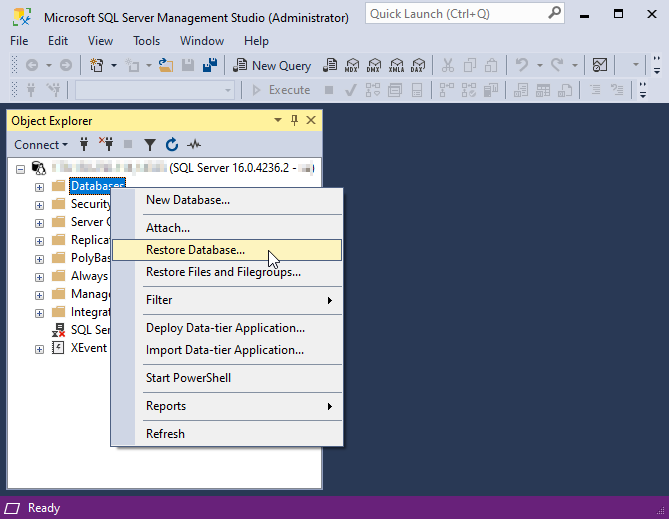Click the Database Engine Query icon
The height and width of the screenshot is (519, 669).
[x=330, y=66]
